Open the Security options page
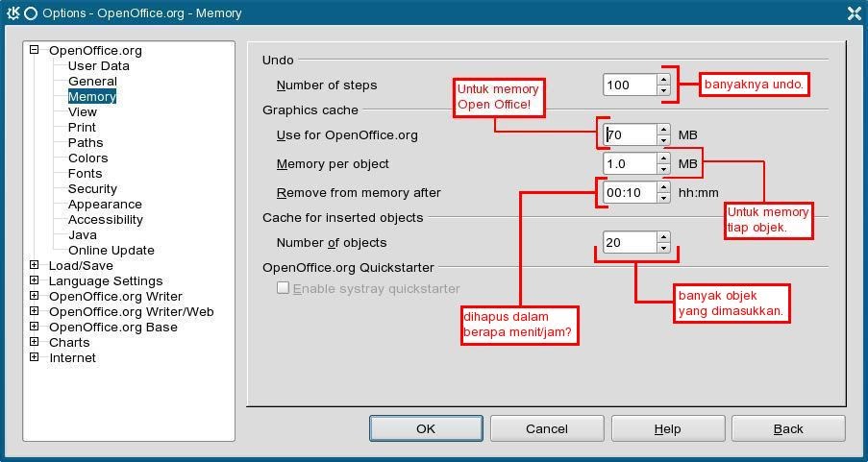Screen dimensions: 868x462 point(92,189)
